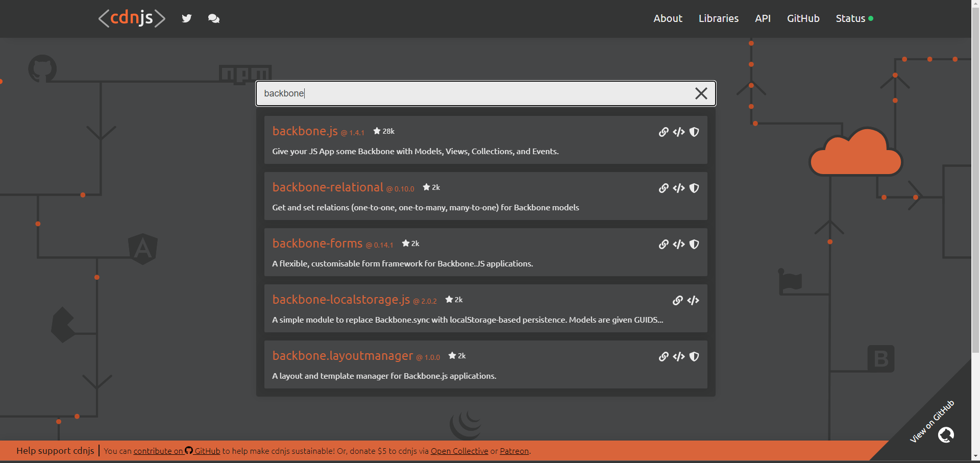This screenshot has height=463, width=980.
Task: Open the backbone.js library page
Action: point(304,131)
